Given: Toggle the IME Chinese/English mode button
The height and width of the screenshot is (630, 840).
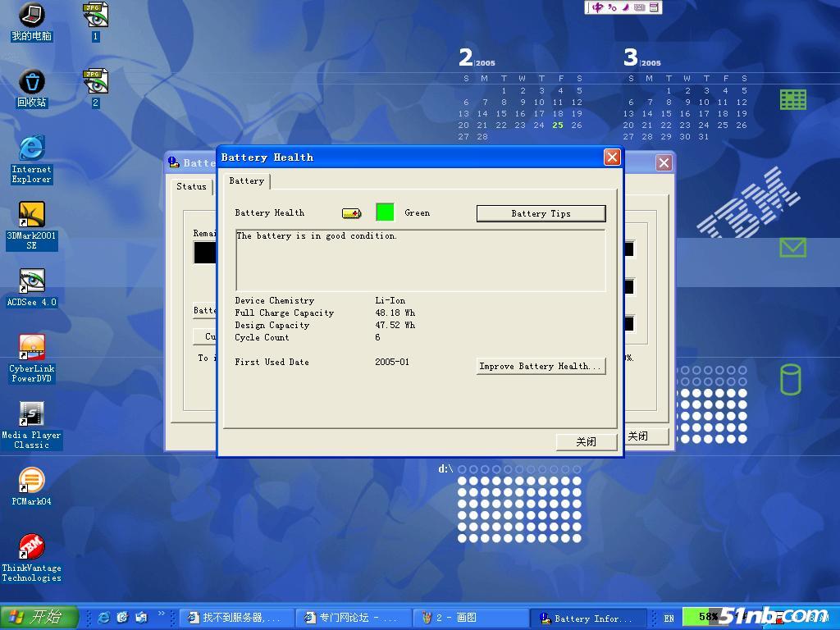Looking at the screenshot, I should click(x=598, y=7).
